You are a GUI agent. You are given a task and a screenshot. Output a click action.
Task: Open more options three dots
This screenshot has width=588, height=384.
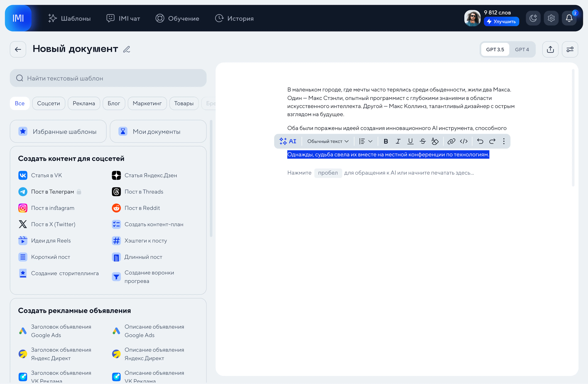click(x=504, y=141)
